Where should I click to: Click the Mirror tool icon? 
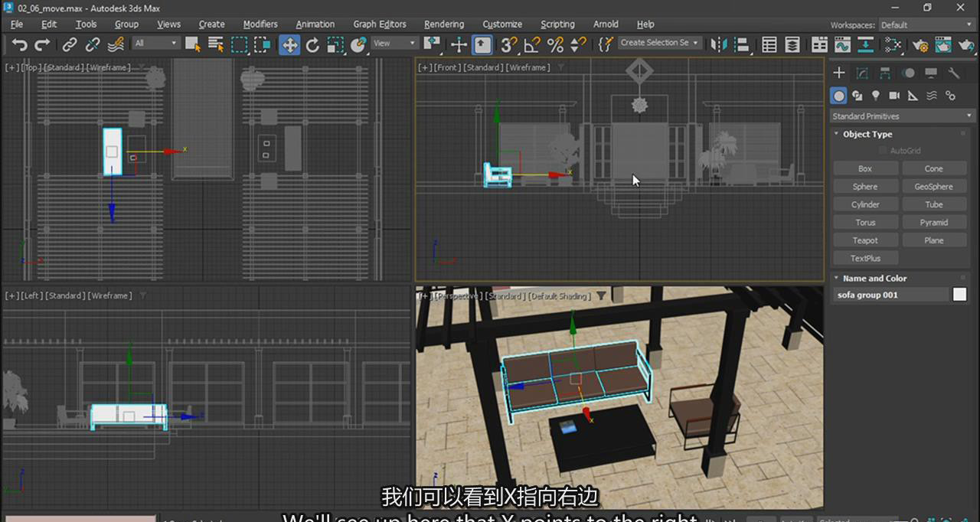click(x=718, y=44)
